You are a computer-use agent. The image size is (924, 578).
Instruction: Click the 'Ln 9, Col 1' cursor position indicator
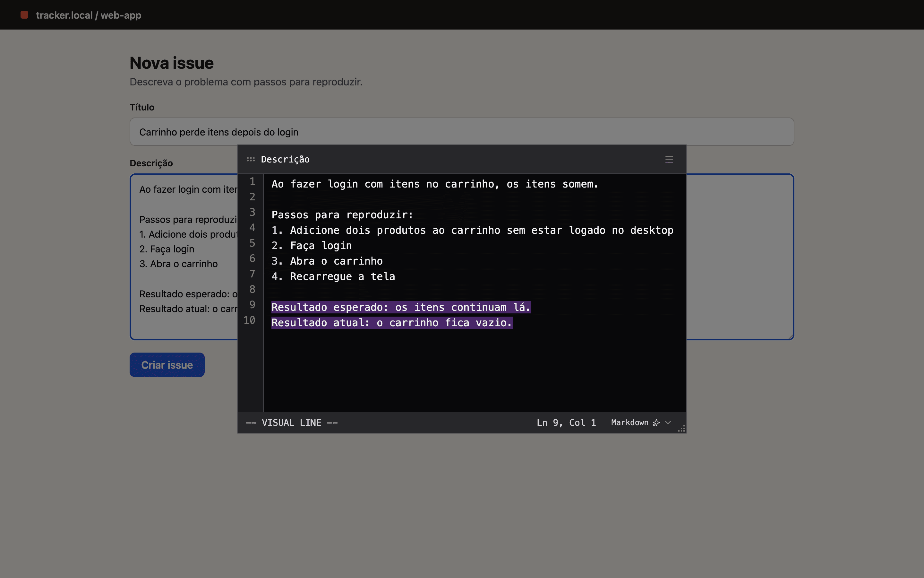point(566,422)
